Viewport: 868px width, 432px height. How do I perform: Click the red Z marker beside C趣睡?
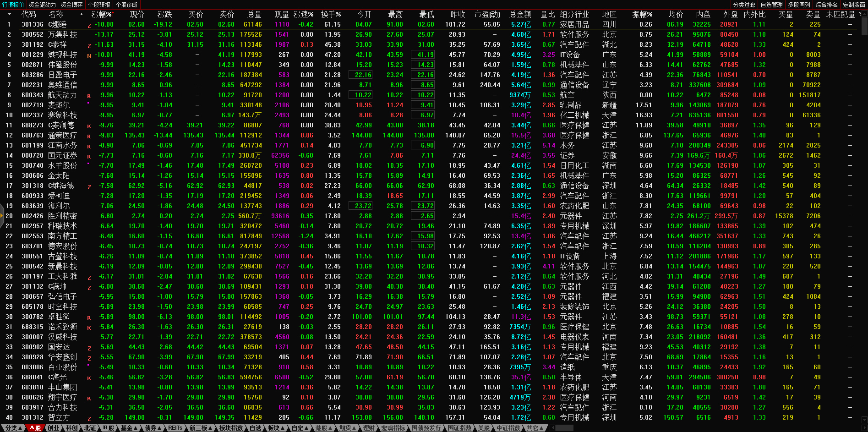(x=89, y=26)
